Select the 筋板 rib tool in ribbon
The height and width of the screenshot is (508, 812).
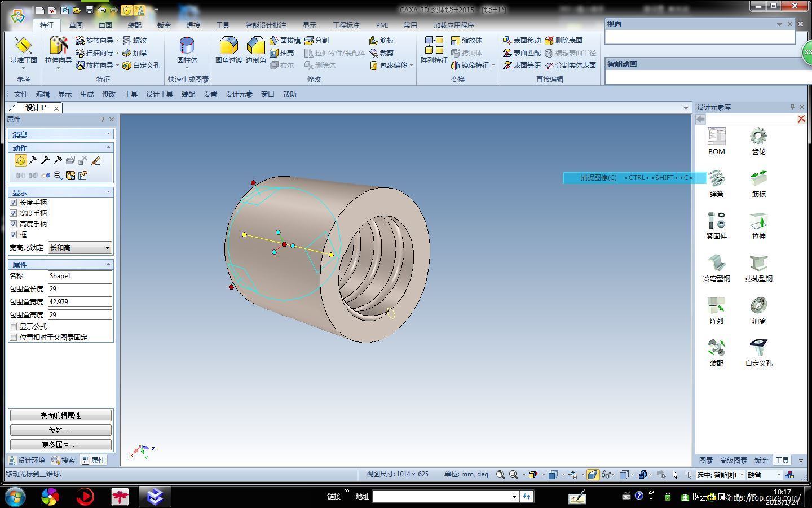click(x=381, y=41)
